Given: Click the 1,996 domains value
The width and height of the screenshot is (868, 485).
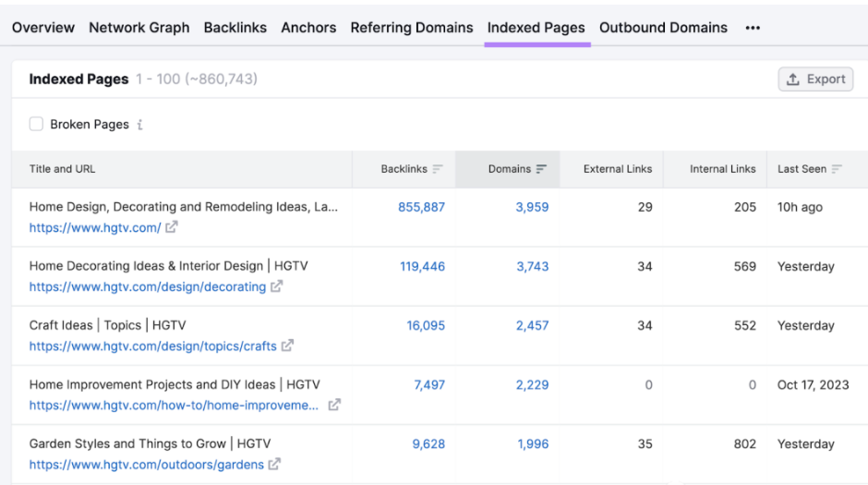Looking at the screenshot, I should (x=533, y=444).
